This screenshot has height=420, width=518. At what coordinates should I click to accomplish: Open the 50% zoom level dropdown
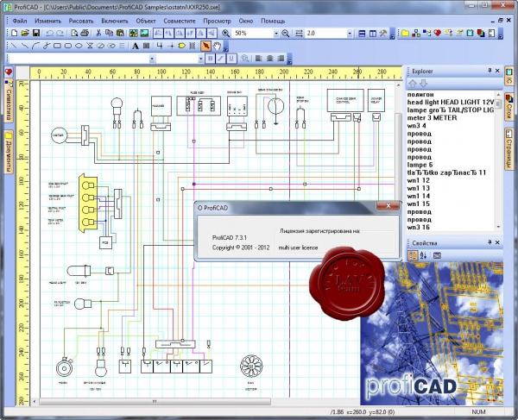(x=276, y=33)
